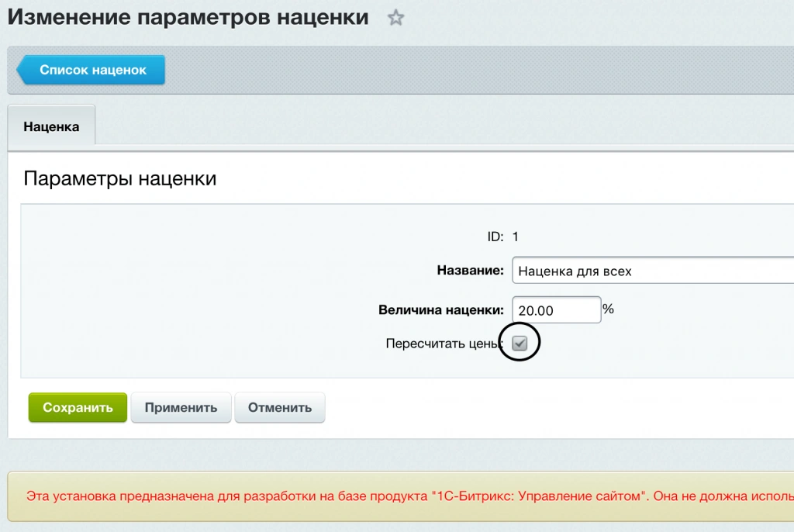Select the Величина наценки label
This screenshot has height=532, width=794.
pyautogui.click(x=441, y=309)
